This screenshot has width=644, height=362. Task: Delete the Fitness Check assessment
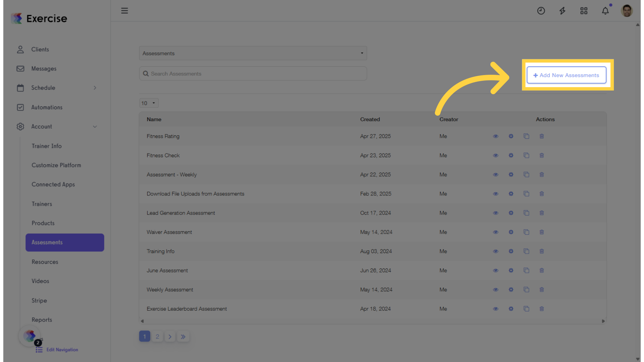[542, 155]
